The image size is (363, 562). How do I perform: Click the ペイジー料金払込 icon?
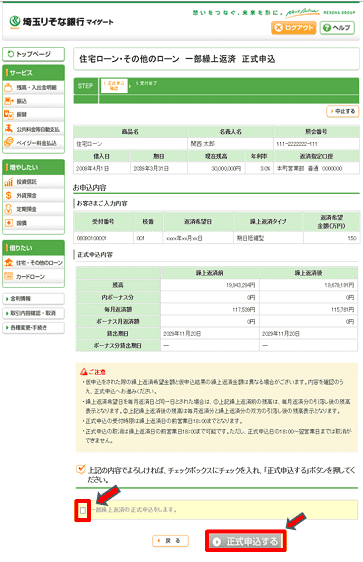coord(9,142)
